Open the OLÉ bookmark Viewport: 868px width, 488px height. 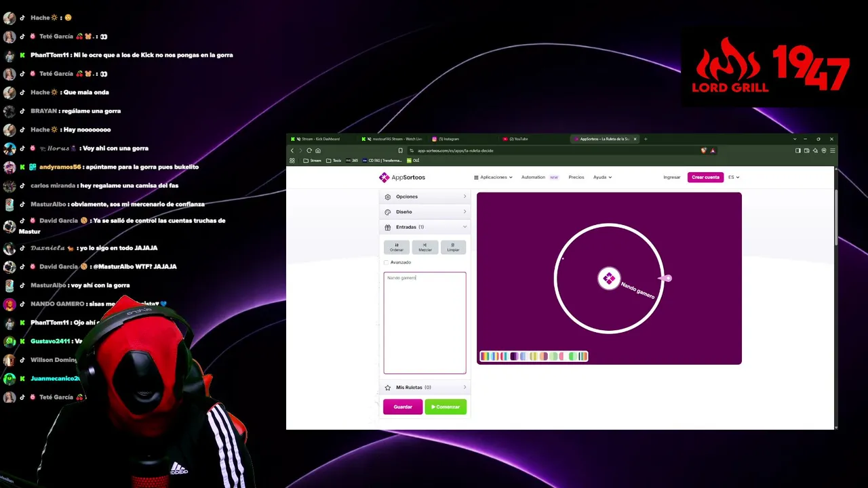(x=413, y=161)
